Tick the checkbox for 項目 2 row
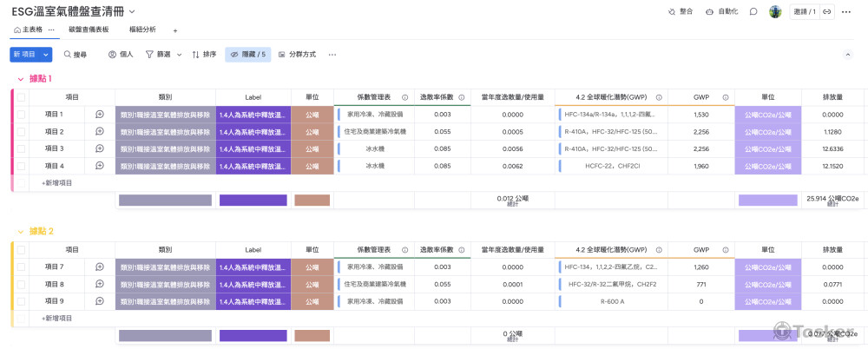Image resolution: width=868 pixels, height=349 pixels. [x=22, y=132]
